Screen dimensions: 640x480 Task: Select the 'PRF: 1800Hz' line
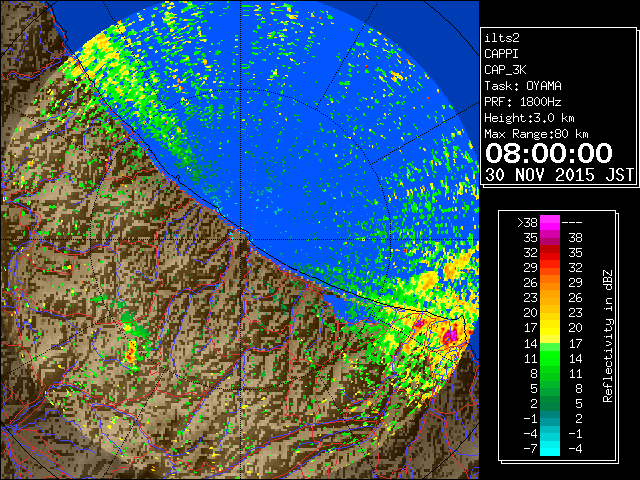[x=523, y=102]
